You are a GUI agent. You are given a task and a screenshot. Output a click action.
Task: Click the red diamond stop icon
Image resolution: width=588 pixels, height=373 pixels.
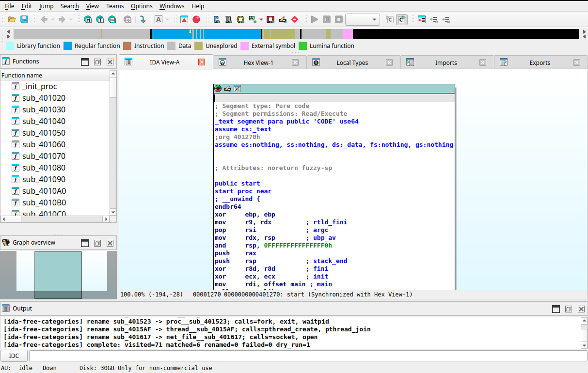point(295,19)
